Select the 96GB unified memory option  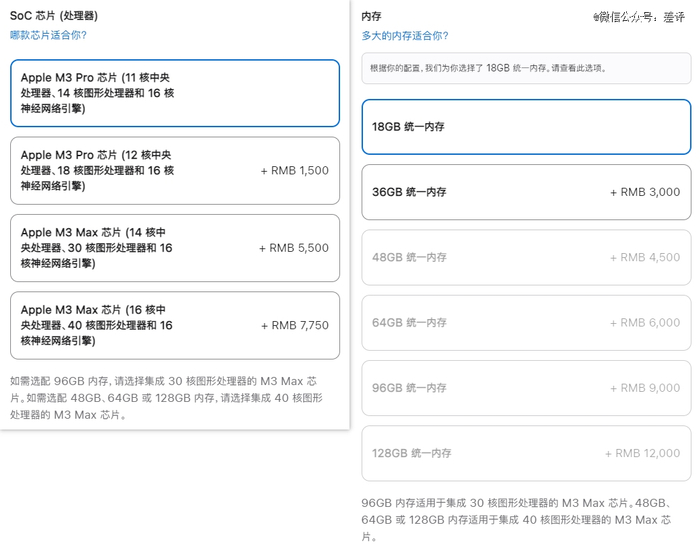coord(526,388)
